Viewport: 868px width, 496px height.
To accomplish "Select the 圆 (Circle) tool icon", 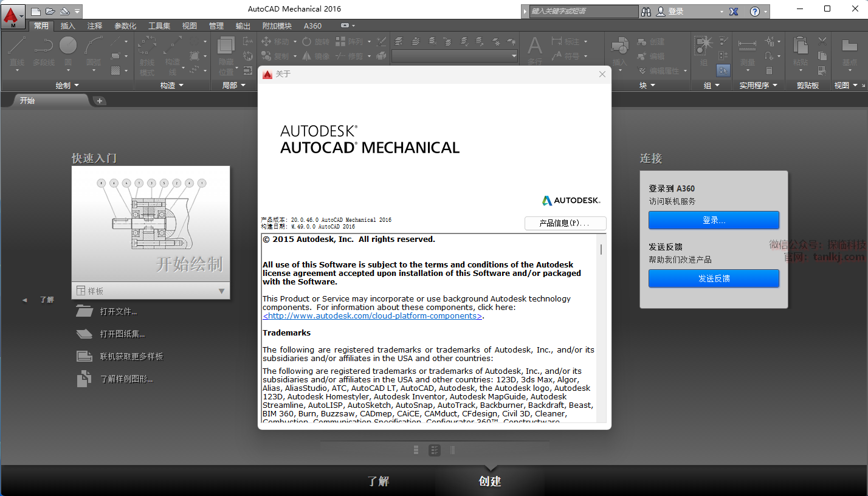I will click(x=68, y=46).
